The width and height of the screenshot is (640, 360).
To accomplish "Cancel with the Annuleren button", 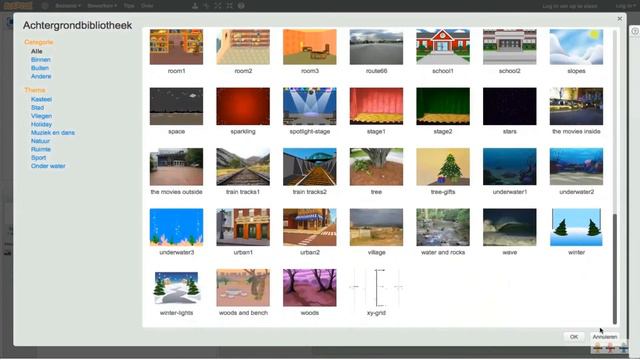I will (605, 337).
